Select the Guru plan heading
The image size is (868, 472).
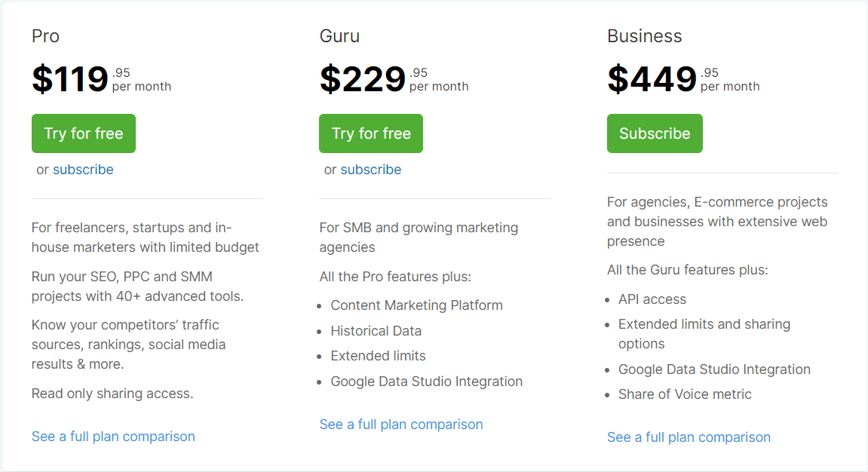(339, 36)
